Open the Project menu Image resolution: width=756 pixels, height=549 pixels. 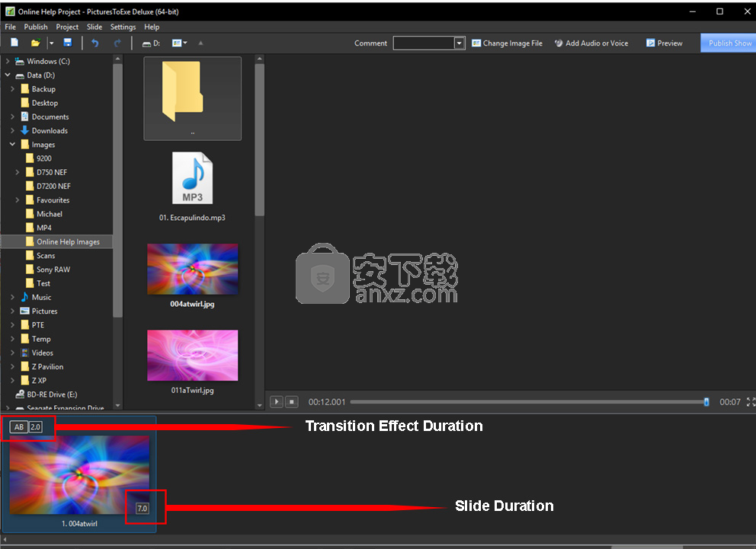pyautogui.click(x=67, y=27)
